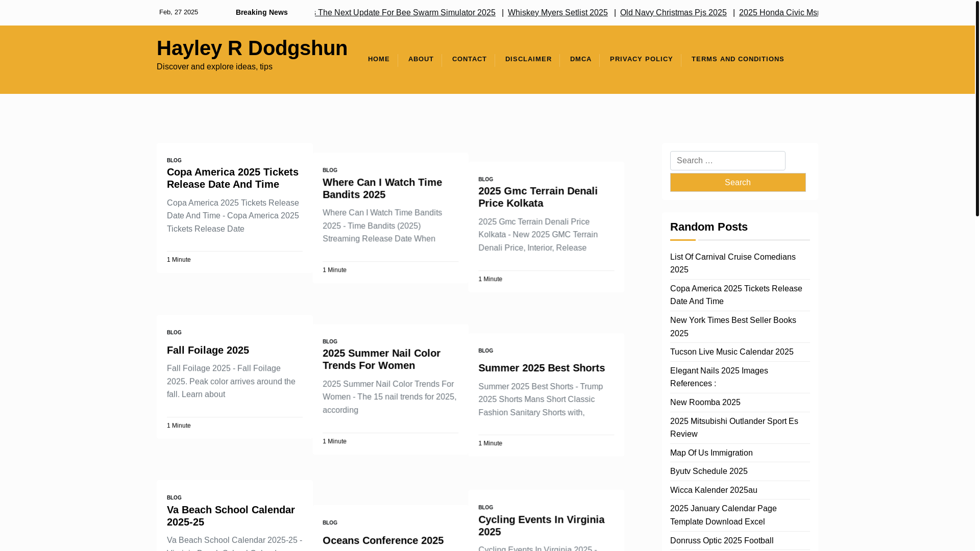The image size is (980, 551).
Task: Click the Breaking News label
Action: (261, 12)
